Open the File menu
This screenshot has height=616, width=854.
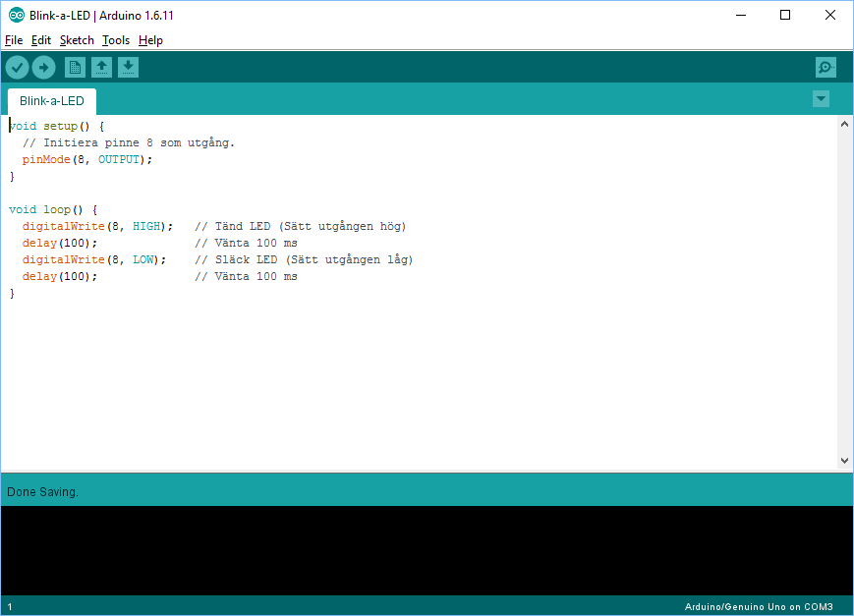14,40
